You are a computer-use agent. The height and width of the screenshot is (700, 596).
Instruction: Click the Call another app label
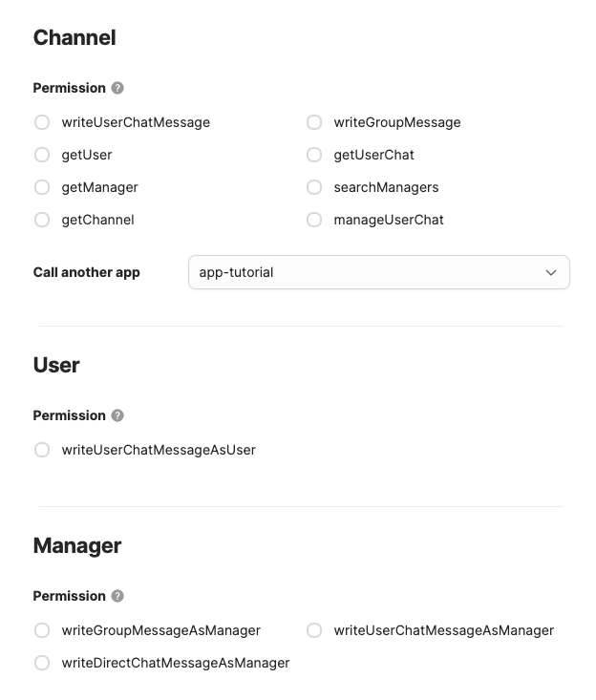click(87, 272)
